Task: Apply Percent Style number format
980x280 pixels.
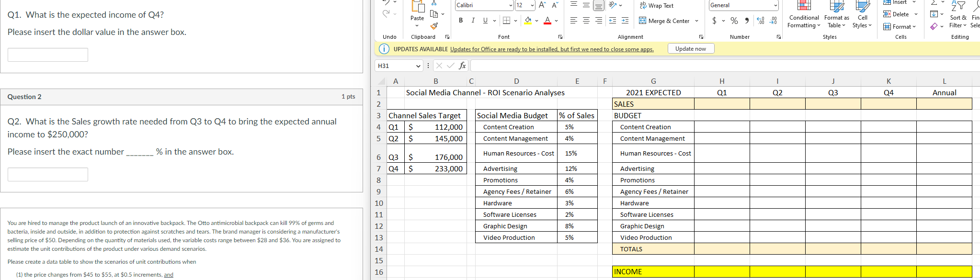Action: tap(734, 21)
